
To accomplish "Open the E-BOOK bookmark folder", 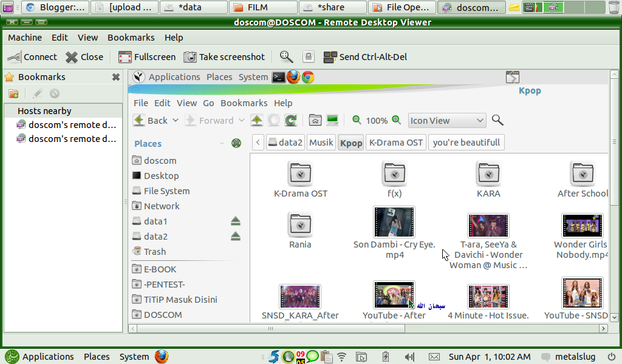I will pos(160,269).
